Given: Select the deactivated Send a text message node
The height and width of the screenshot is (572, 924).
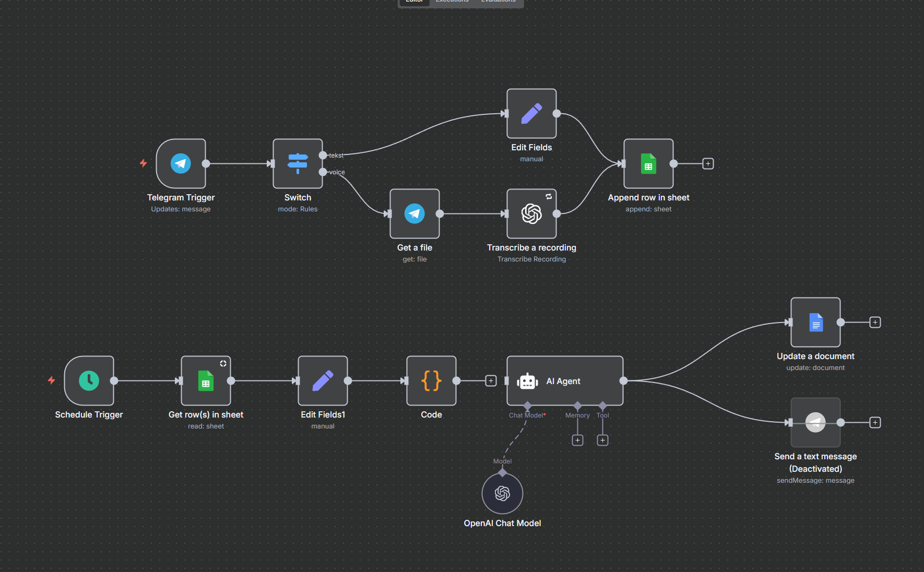Looking at the screenshot, I should click(815, 422).
